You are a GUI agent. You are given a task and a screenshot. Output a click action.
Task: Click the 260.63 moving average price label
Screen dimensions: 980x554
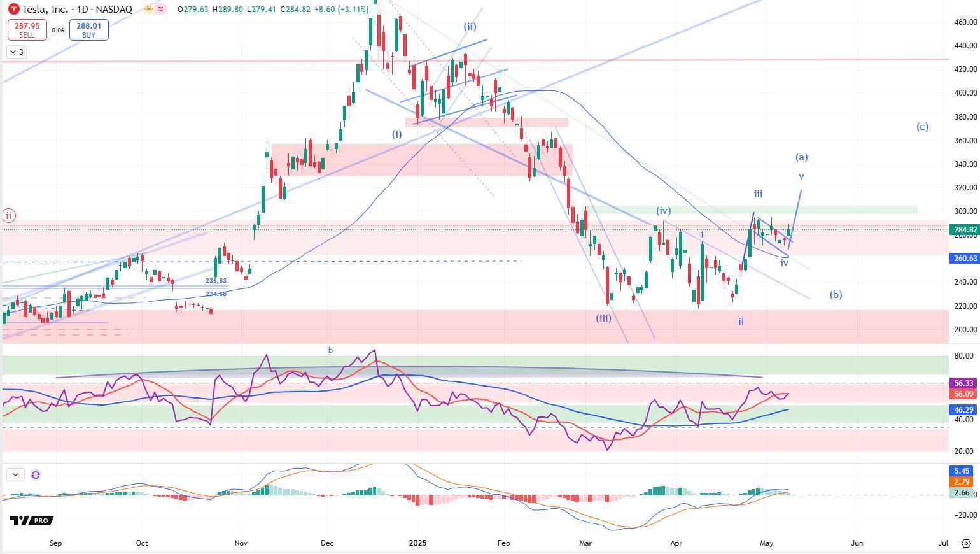pyautogui.click(x=964, y=259)
